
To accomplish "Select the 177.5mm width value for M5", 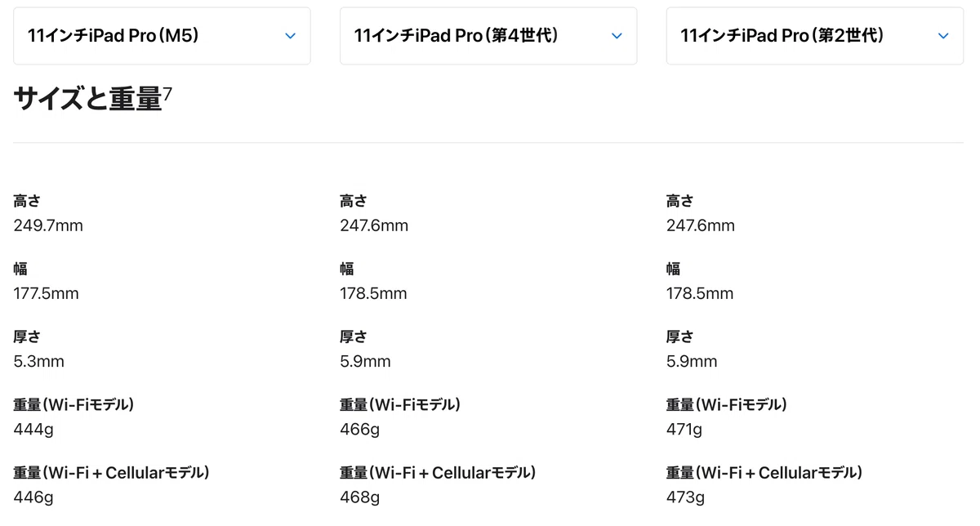I will (46, 293).
